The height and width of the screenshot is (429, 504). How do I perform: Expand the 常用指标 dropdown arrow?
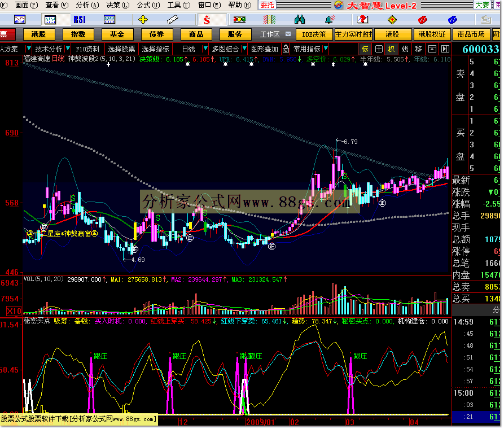pyautogui.click(x=326, y=49)
